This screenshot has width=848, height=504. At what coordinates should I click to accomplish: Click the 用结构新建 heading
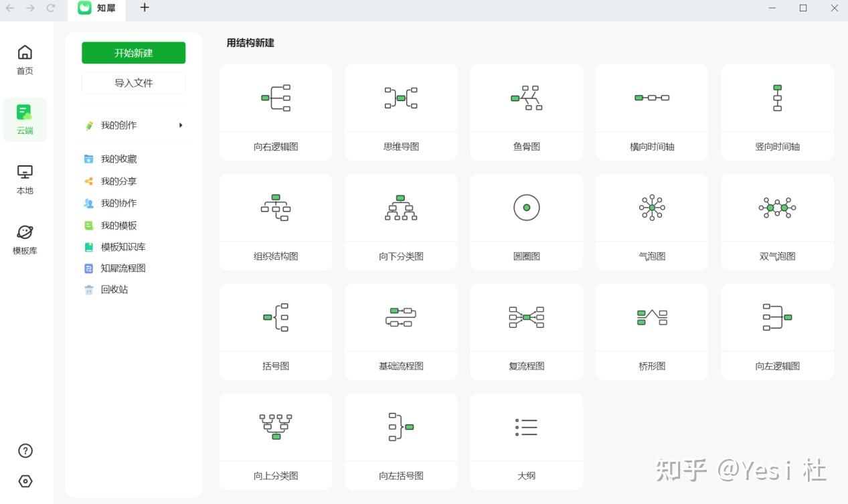tap(250, 43)
